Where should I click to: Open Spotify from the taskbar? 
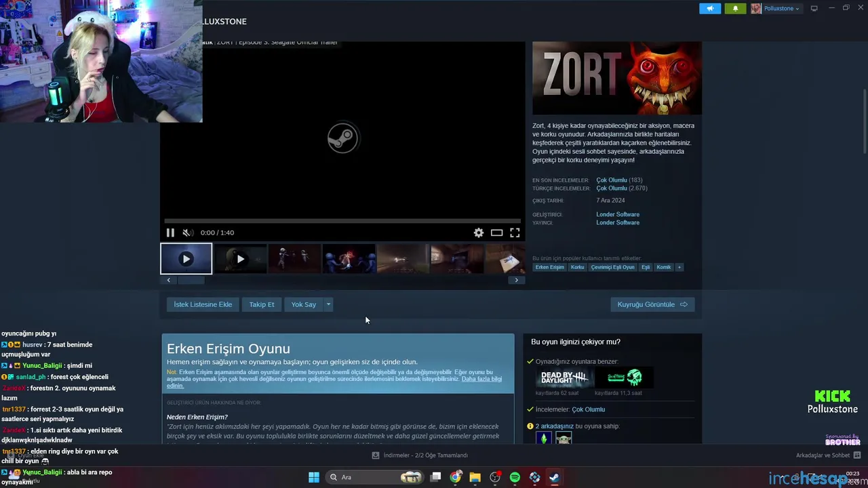[x=515, y=477]
